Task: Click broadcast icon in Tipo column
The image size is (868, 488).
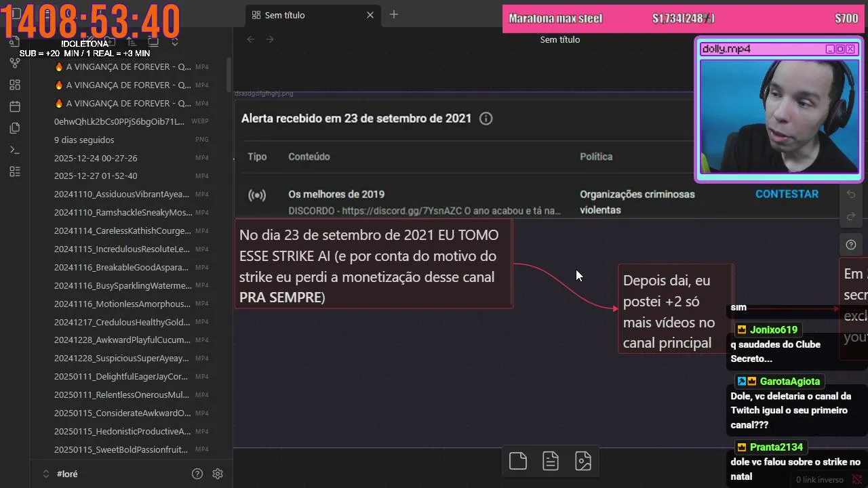Action: click(257, 195)
